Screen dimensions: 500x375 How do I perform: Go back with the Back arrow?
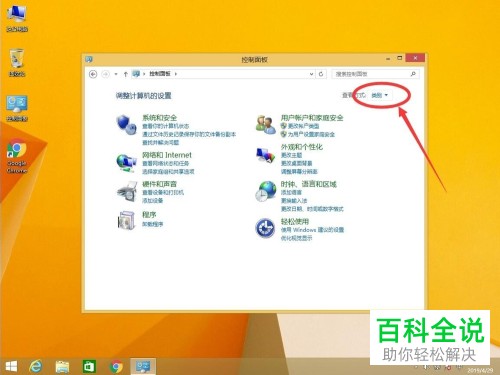click(x=93, y=74)
